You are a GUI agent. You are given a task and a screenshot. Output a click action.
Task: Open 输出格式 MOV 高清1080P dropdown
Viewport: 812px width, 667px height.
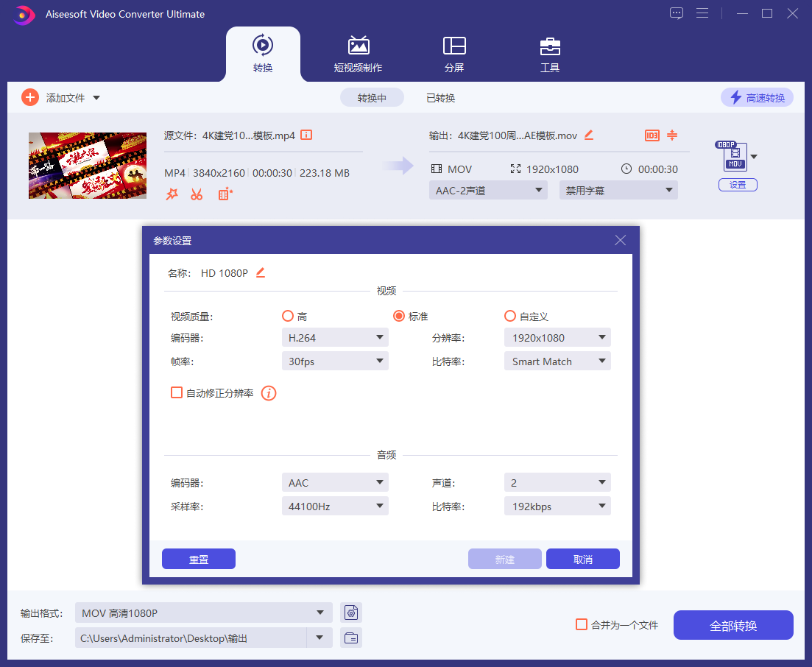coord(203,613)
